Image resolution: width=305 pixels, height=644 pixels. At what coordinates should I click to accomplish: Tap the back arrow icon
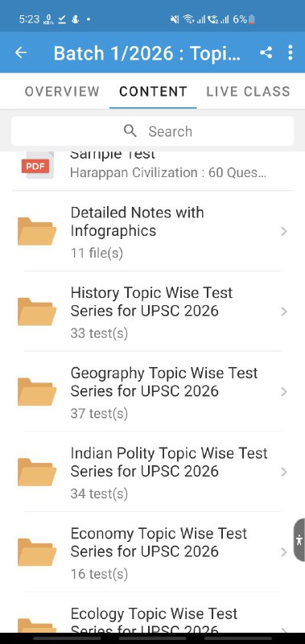(x=21, y=52)
